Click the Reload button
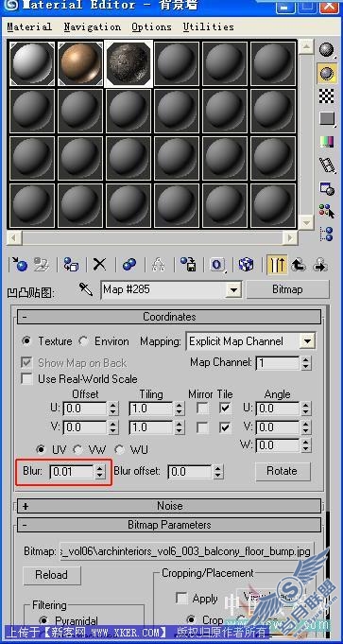This screenshot has height=644, width=343. 52,575
